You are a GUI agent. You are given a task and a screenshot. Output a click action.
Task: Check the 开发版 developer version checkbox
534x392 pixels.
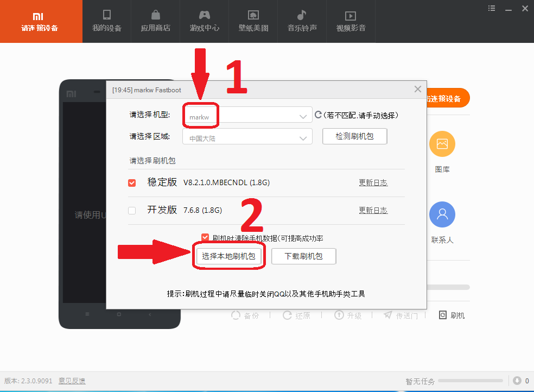(132, 211)
